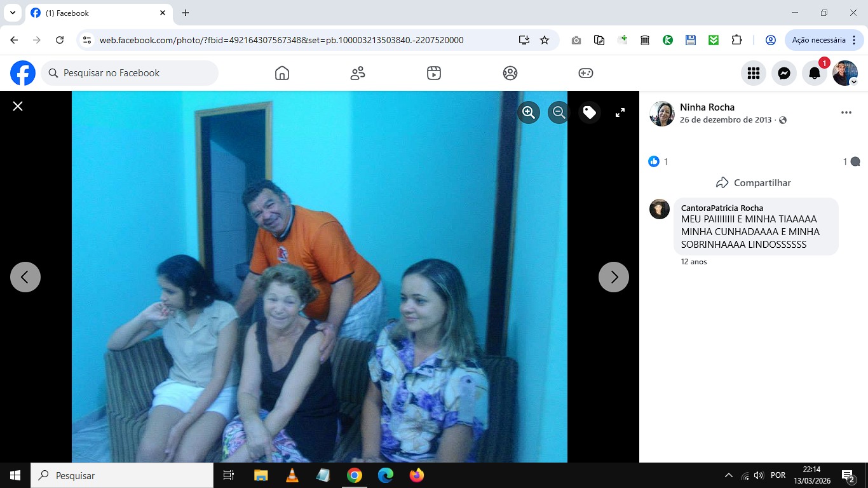
Task: Go to the previous photo
Action: tap(25, 277)
